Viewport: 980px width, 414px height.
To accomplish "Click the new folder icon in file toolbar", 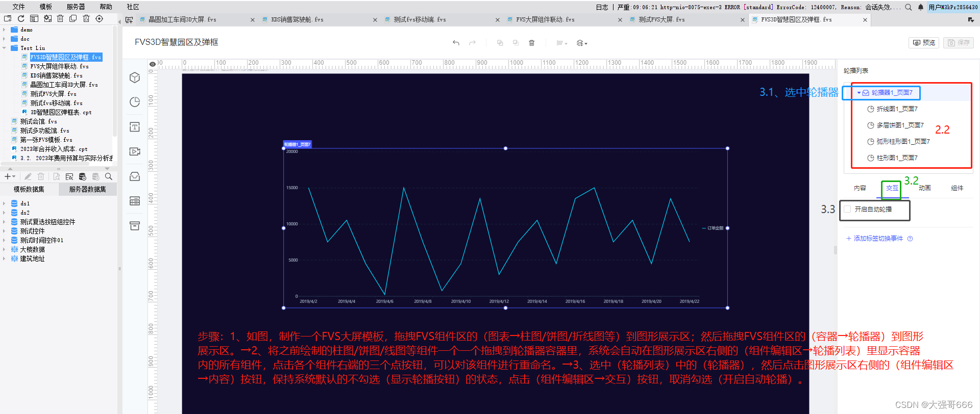I will click(8, 18).
